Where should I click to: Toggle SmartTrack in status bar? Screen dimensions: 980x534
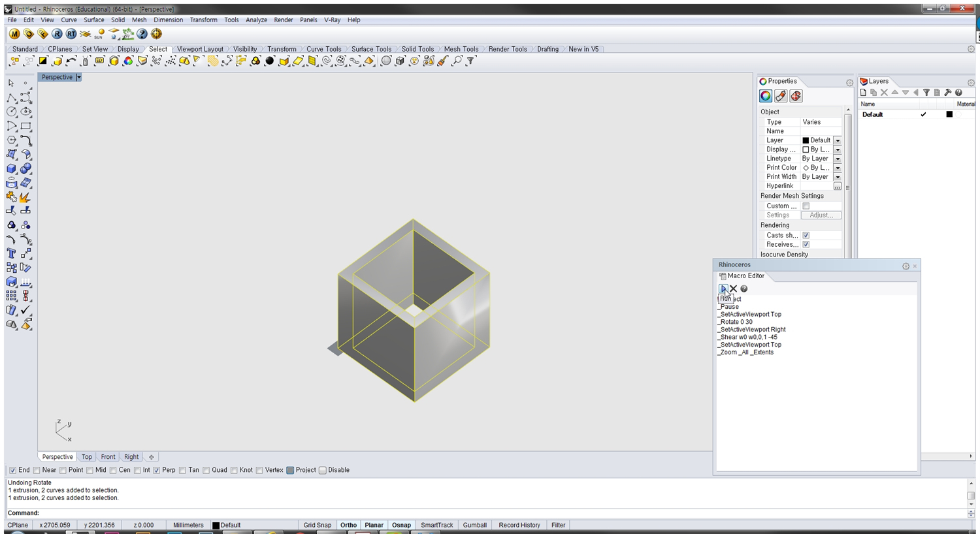[436, 525]
